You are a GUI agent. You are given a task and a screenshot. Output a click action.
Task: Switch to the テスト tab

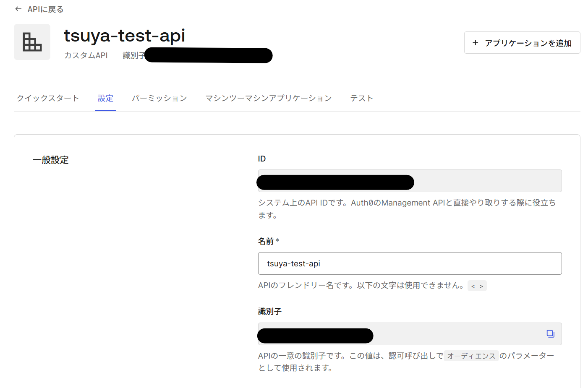pos(361,98)
